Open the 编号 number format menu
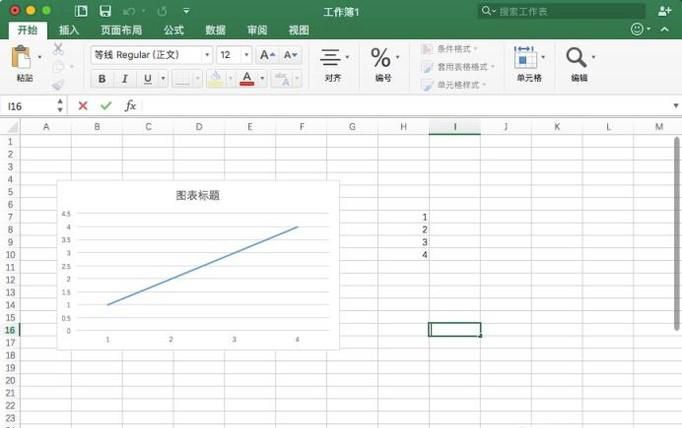The width and height of the screenshot is (682, 428). tap(384, 65)
